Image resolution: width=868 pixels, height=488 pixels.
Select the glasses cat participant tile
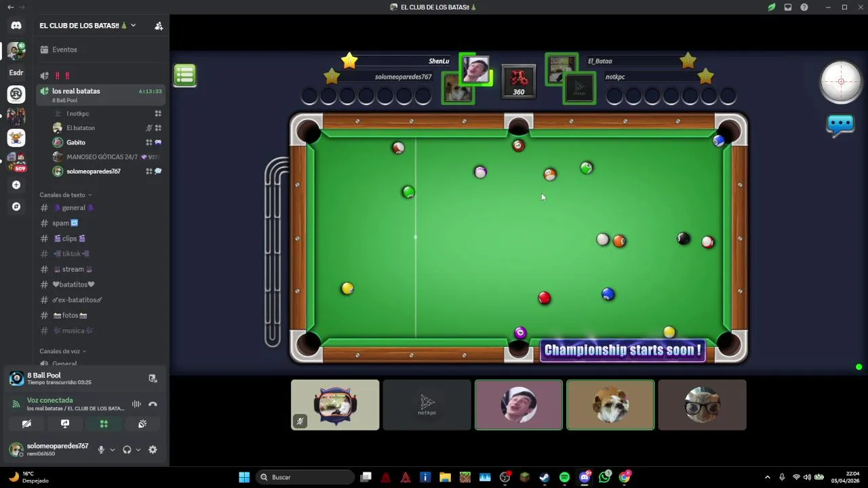[702, 405]
